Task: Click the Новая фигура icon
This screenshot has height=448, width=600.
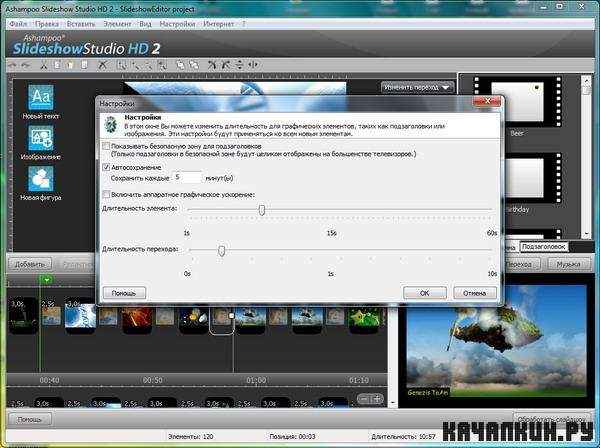Action: [41, 179]
